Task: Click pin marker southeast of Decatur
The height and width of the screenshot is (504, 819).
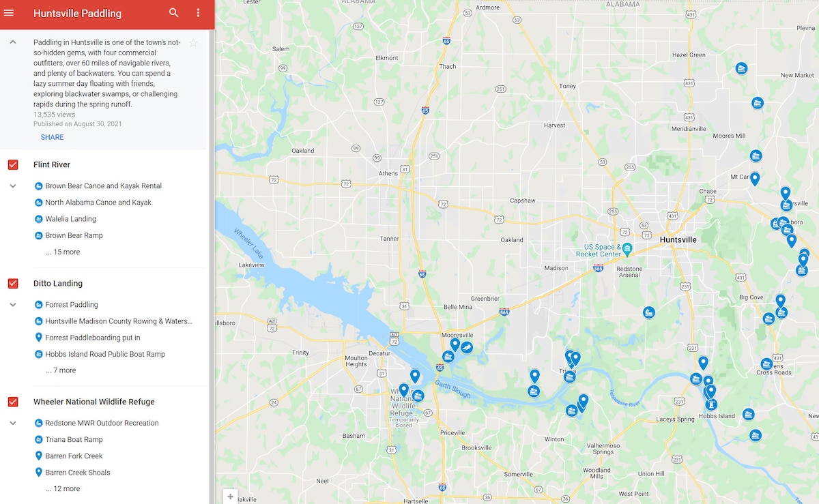Action: click(x=415, y=376)
